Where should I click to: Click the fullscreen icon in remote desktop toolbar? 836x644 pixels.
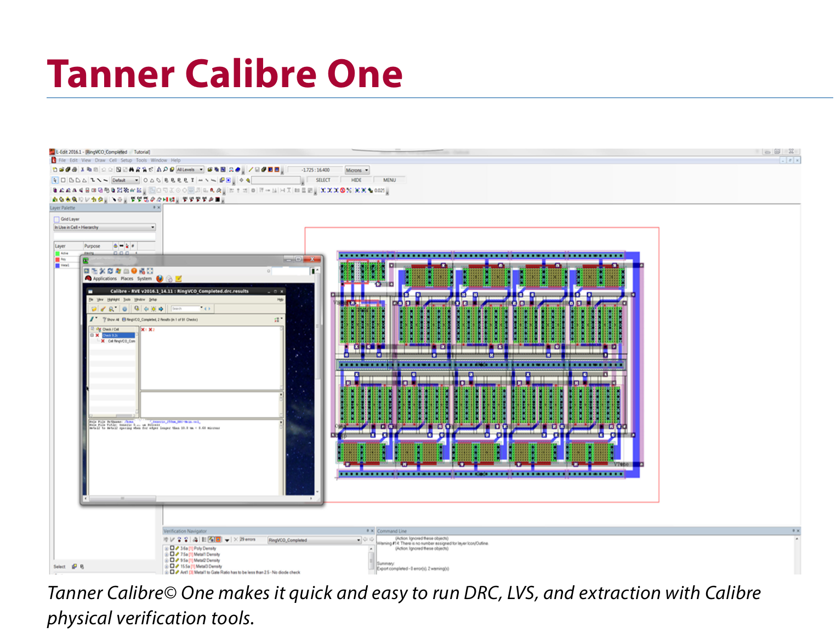click(x=150, y=271)
